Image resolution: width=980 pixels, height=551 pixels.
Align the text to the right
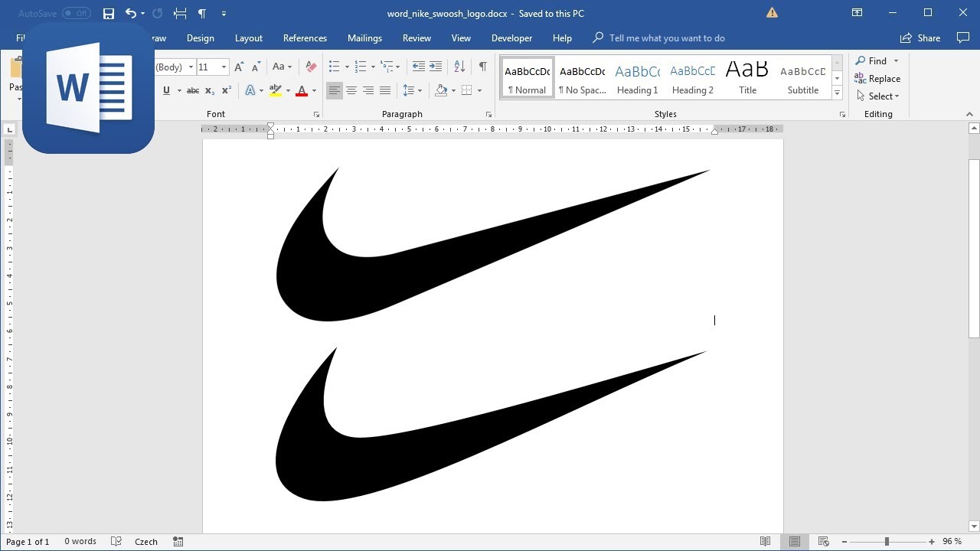pyautogui.click(x=368, y=90)
